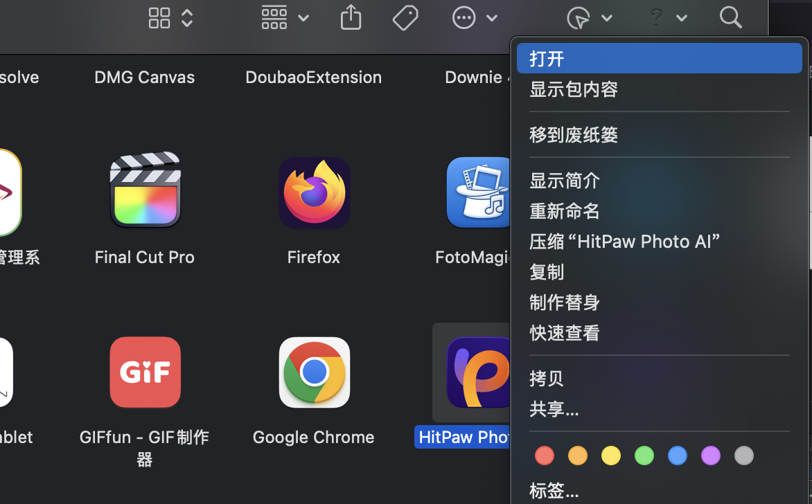This screenshot has height=504, width=812.
Task: Click the Tag toolbar icon
Action: pyautogui.click(x=405, y=17)
